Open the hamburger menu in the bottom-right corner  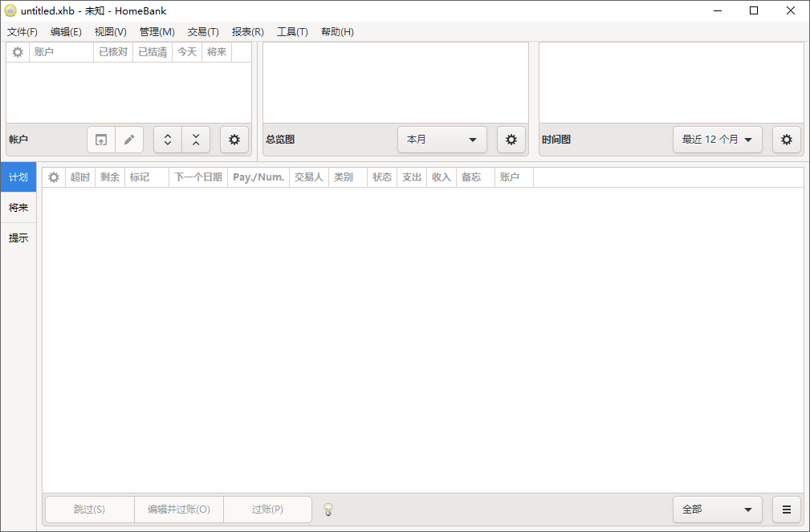click(x=786, y=509)
